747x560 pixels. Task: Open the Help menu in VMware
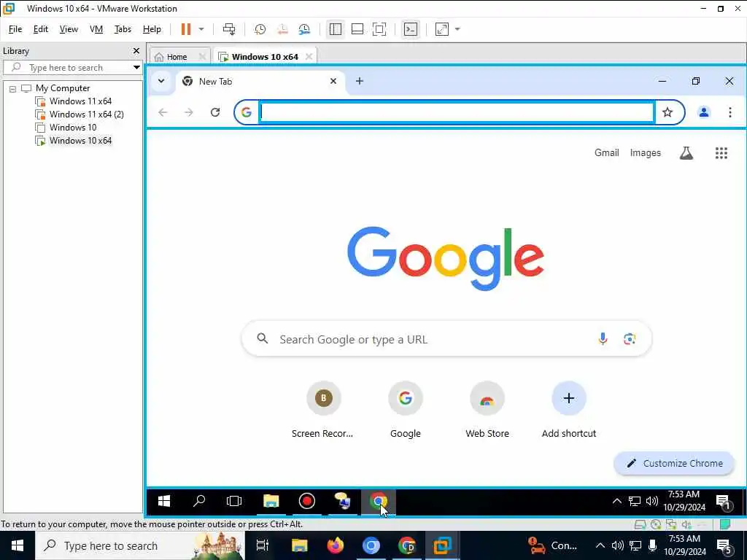tap(152, 29)
